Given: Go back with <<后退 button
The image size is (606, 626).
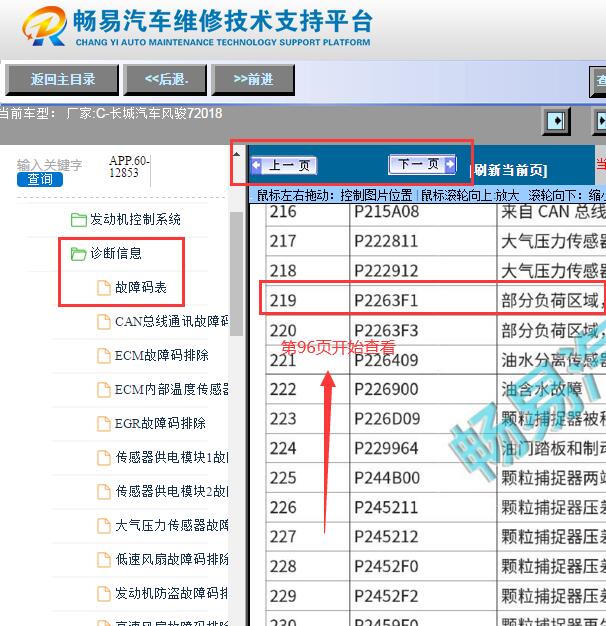Looking at the screenshot, I should [165, 79].
